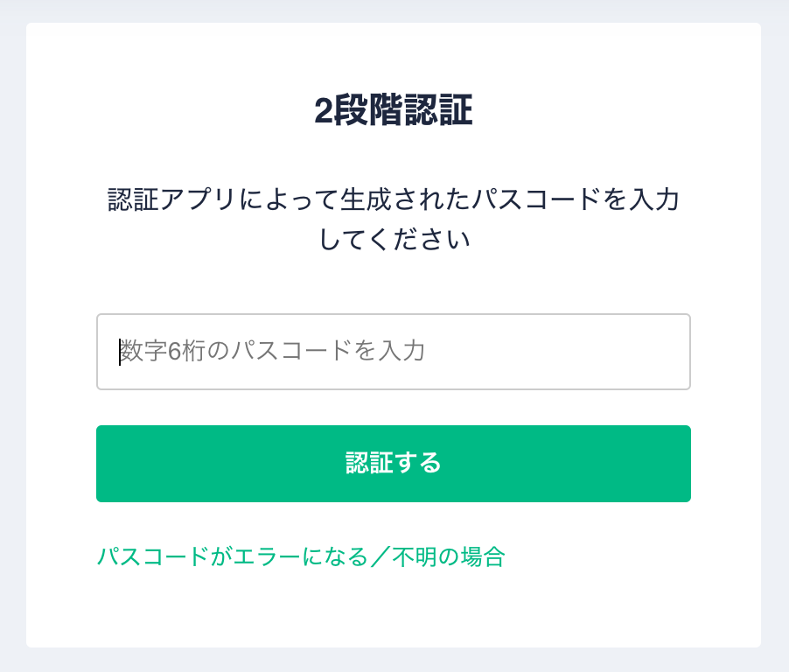Open the パスコードがエラーになる／不明の場合 link
The height and width of the screenshot is (672, 789).
tap(300, 556)
